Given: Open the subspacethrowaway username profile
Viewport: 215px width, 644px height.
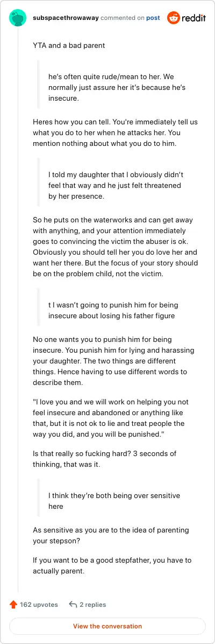Looking at the screenshot, I should 66,18.
